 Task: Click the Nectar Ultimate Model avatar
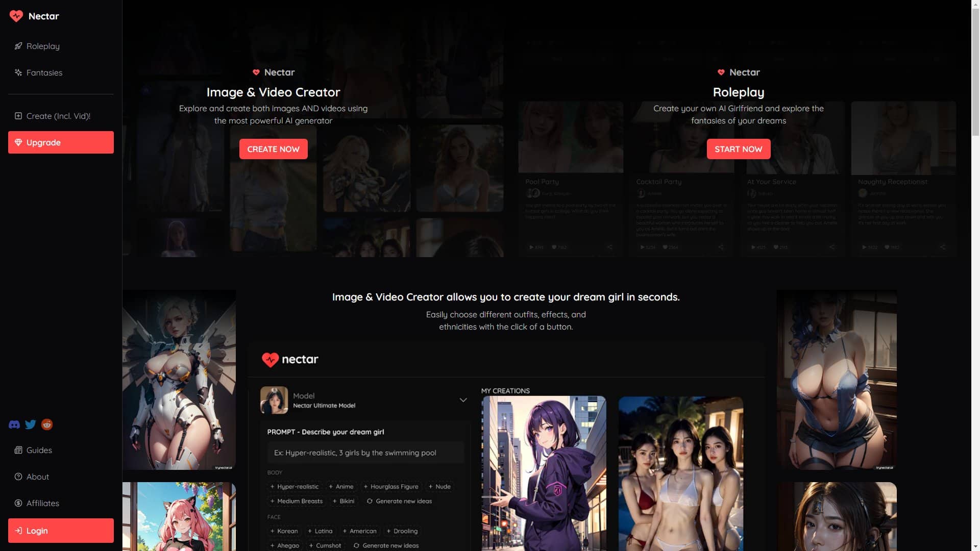coord(274,400)
